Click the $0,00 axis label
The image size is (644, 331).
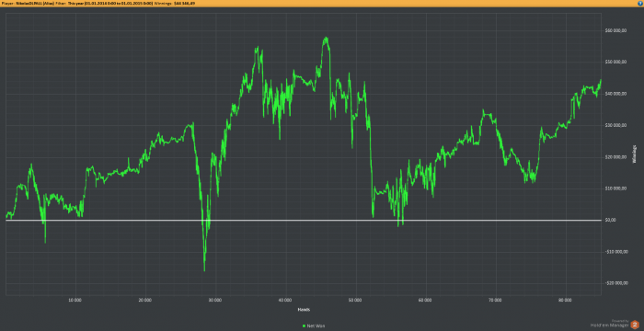[x=611, y=220]
